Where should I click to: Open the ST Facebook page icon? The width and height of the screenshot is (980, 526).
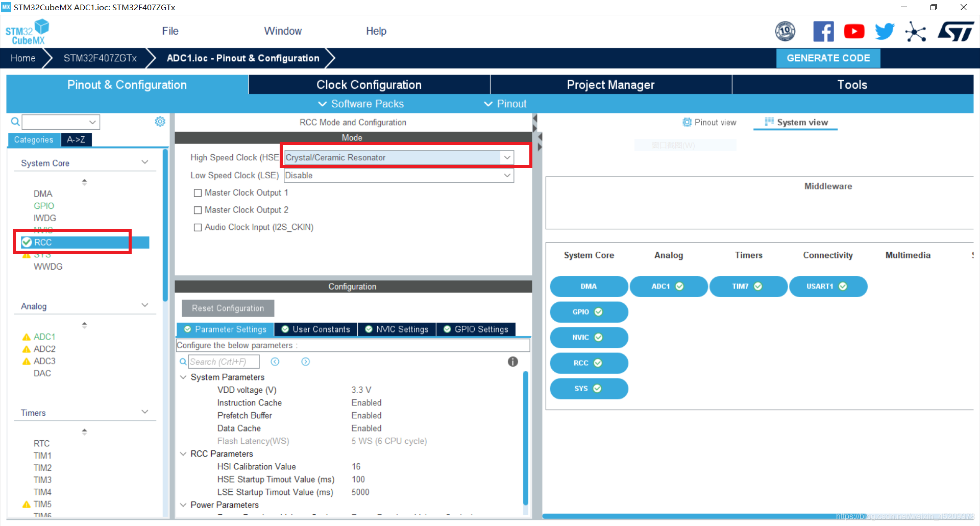point(823,32)
